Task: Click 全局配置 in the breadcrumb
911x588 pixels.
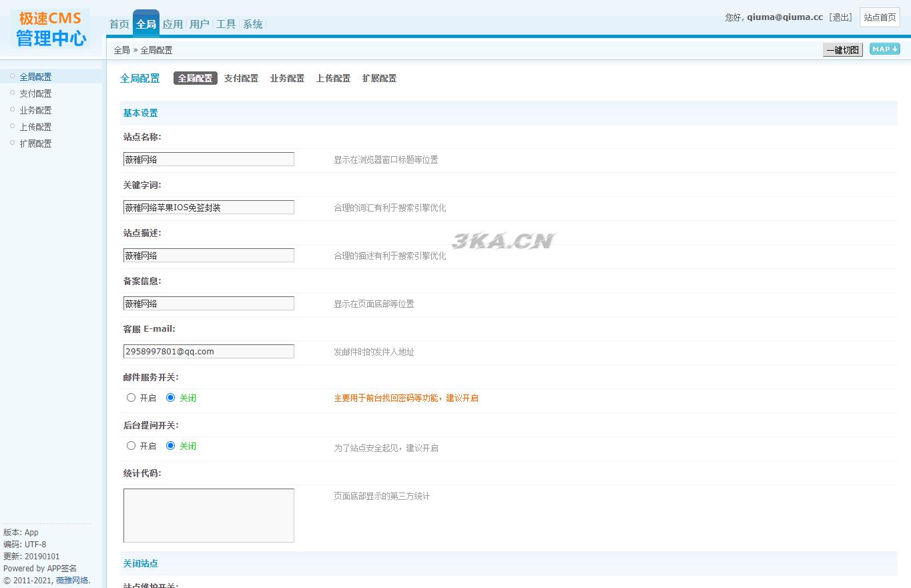Action: [x=156, y=50]
